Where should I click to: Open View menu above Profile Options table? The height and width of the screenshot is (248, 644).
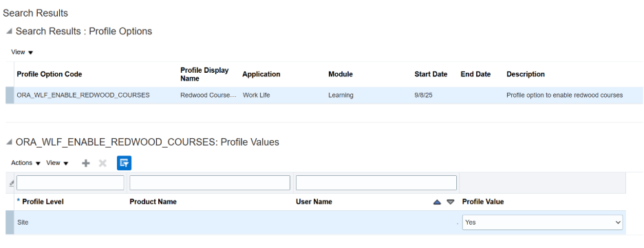22,52
